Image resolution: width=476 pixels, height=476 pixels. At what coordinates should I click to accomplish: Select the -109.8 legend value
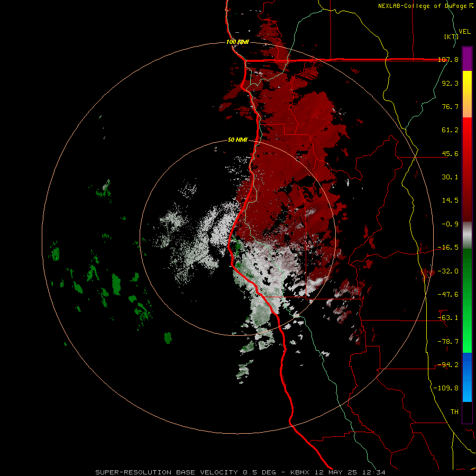click(x=446, y=388)
